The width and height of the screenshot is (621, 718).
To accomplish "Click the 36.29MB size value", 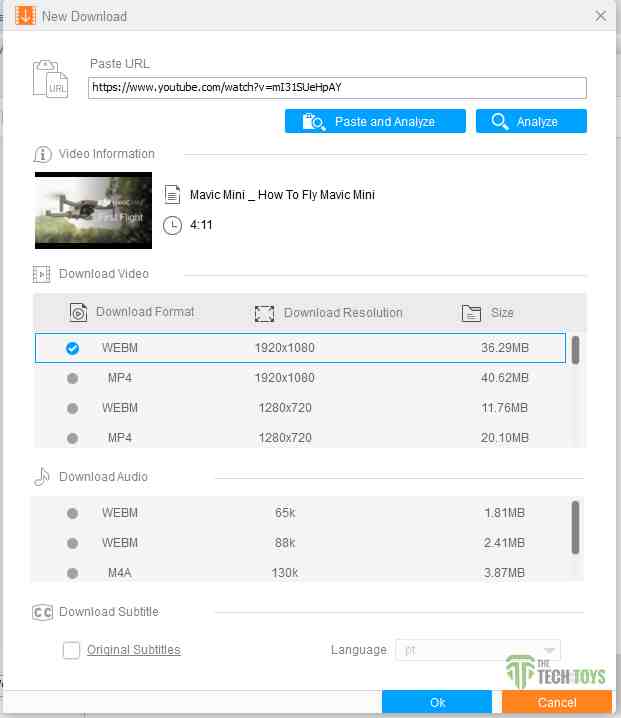I will [x=505, y=348].
